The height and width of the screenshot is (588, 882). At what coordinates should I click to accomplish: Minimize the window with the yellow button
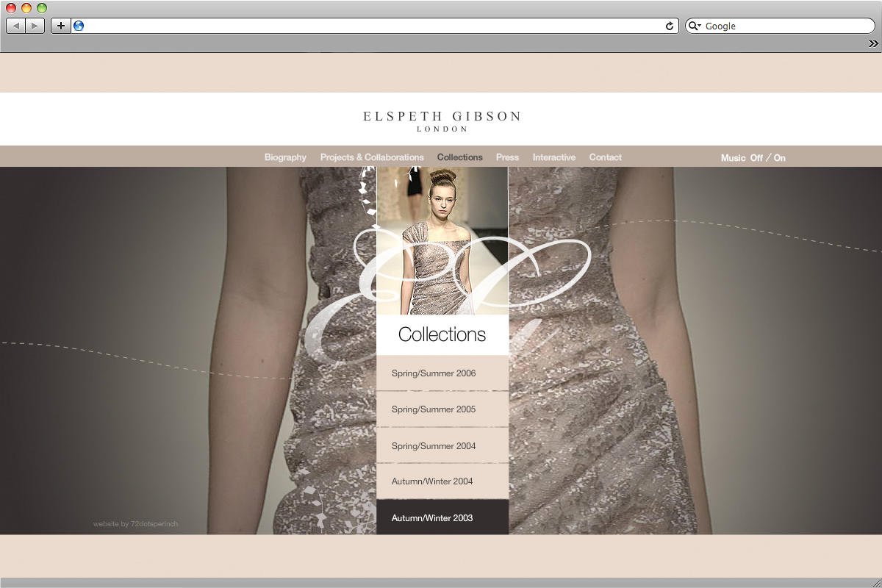pos(26,8)
